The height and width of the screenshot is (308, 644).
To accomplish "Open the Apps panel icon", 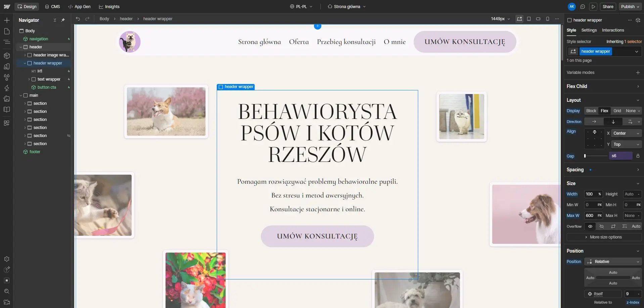I will [7, 123].
